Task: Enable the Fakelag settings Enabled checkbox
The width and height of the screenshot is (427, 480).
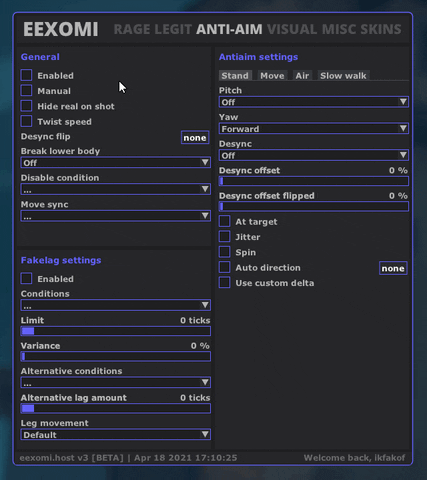Action: click(26, 279)
